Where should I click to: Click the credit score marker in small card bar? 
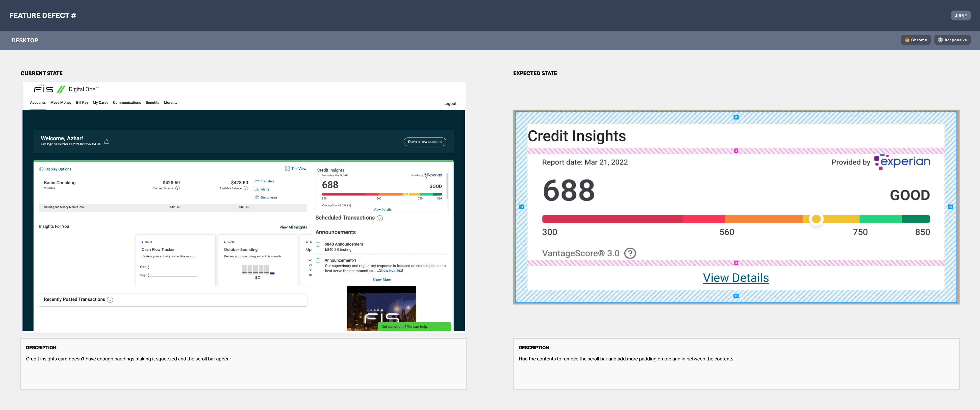pos(406,194)
